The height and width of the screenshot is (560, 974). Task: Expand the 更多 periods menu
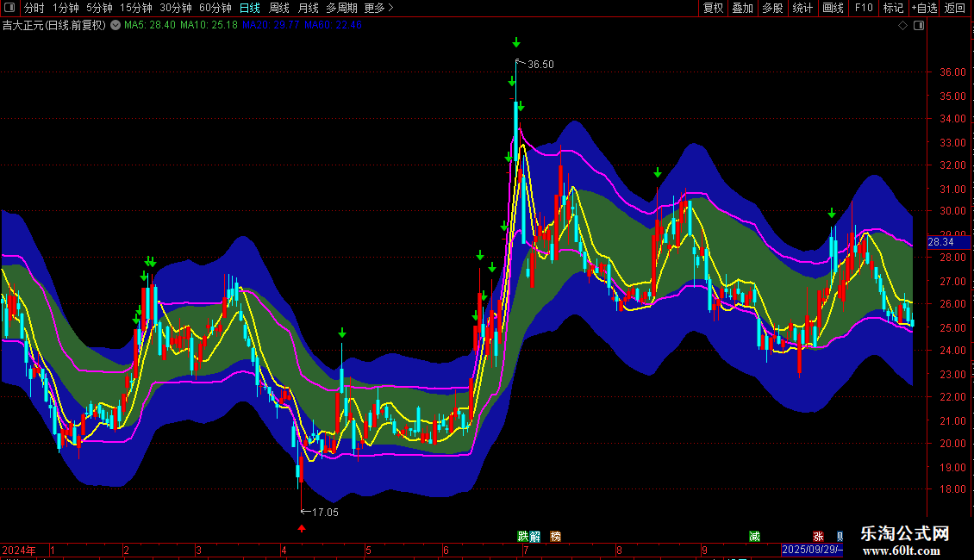[378, 8]
